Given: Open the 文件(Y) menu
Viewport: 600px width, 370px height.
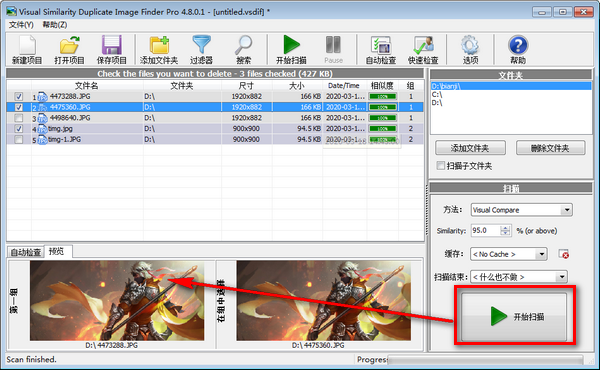Looking at the screenshot, I should click(21, 25).
